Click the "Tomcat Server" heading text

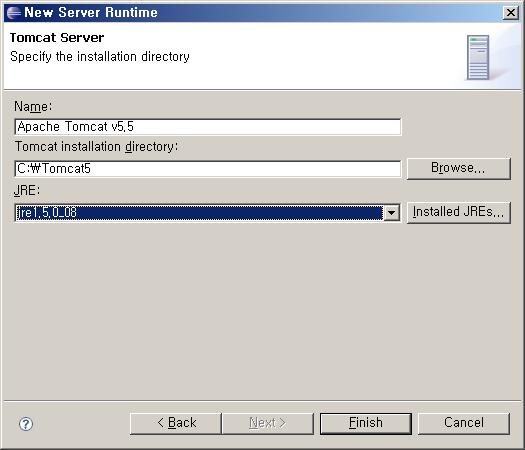click(57, 38)
